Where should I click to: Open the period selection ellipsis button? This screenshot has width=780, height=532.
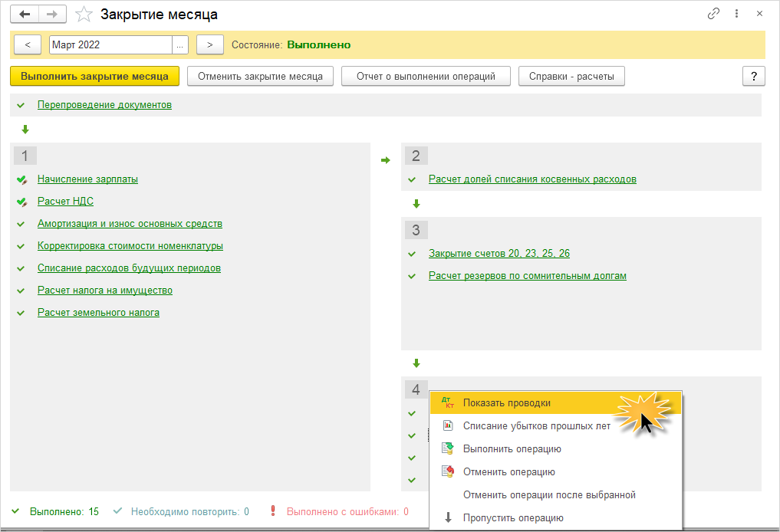pyautogui.click(x=180, y=45)
